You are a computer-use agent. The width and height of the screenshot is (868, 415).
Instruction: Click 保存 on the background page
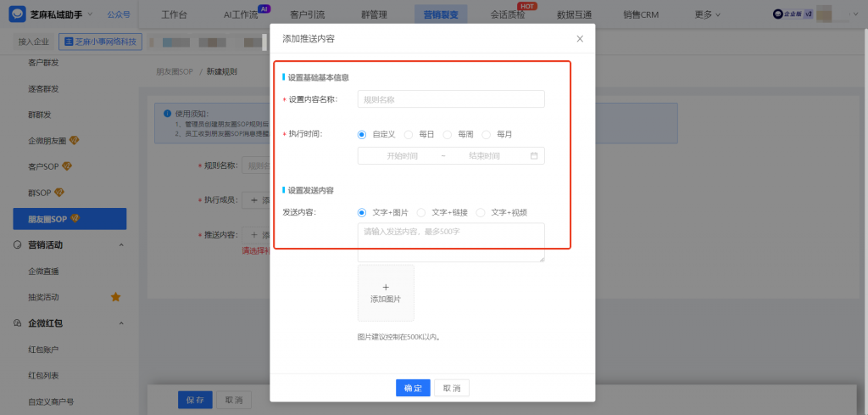(x=195, y=400)
